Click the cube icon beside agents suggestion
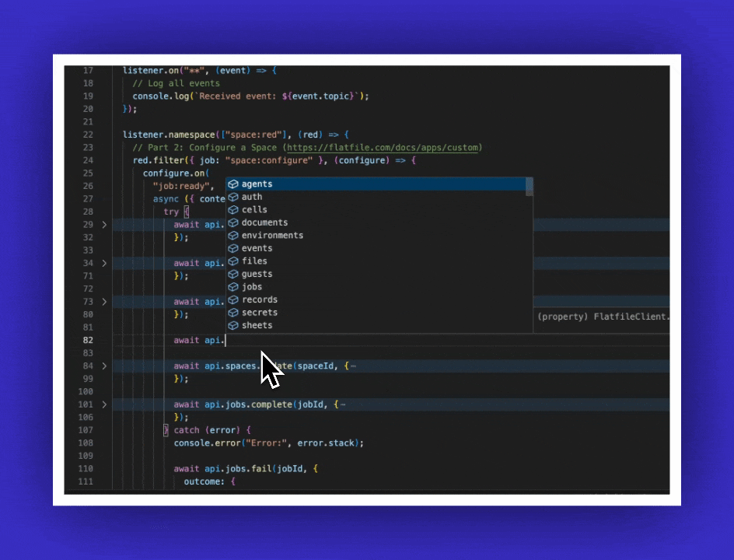The image size is (734, 560). pos(232,184)
